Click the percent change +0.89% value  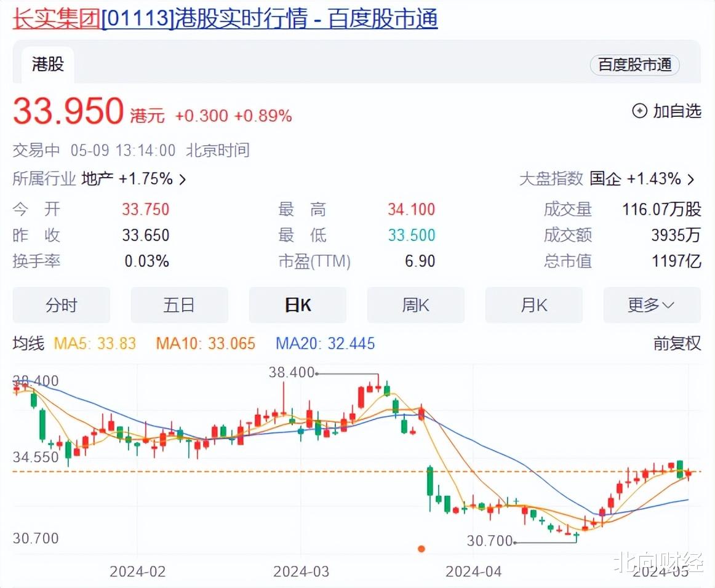click(x=263, y=116)
